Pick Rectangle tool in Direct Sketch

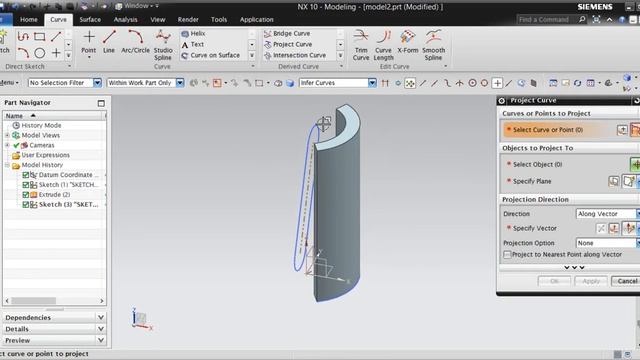[x=40, y=37]
